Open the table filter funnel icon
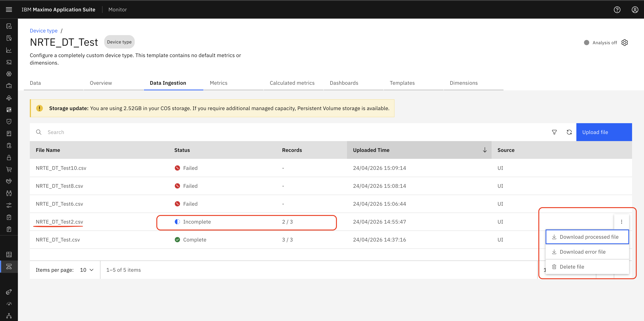This screenshot has height=321, width=644. point(554,132)
